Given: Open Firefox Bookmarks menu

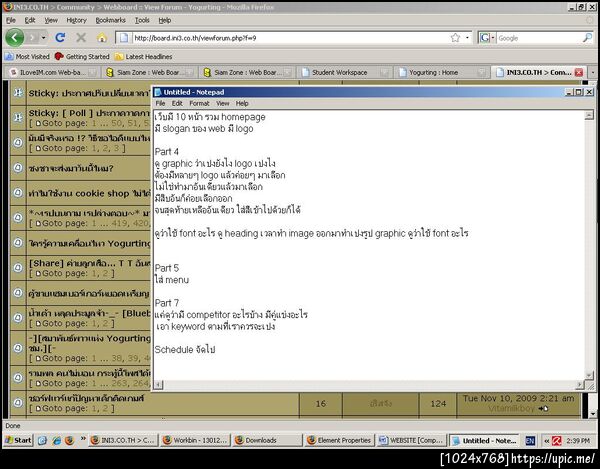Looking at the screenshot, I should click(x=111, y=20).
